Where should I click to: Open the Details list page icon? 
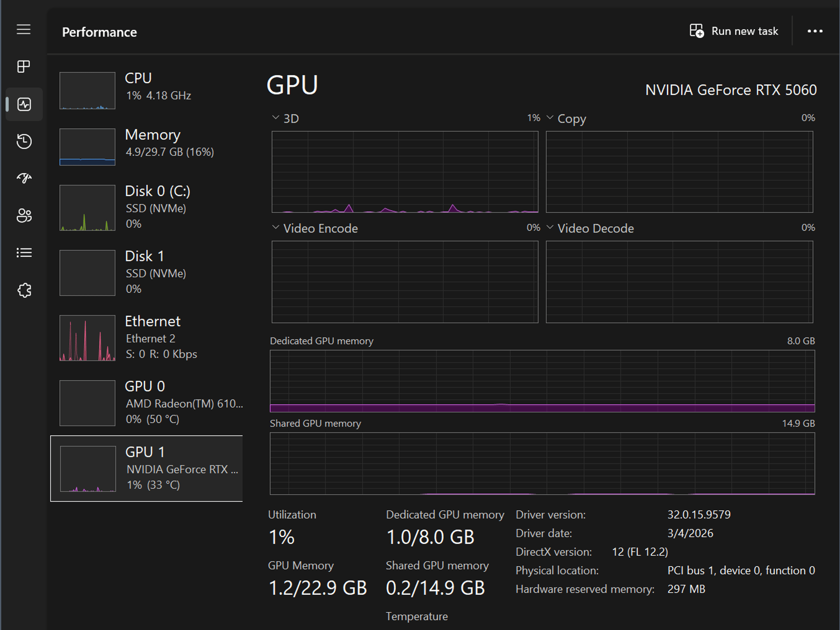[24, 253]
